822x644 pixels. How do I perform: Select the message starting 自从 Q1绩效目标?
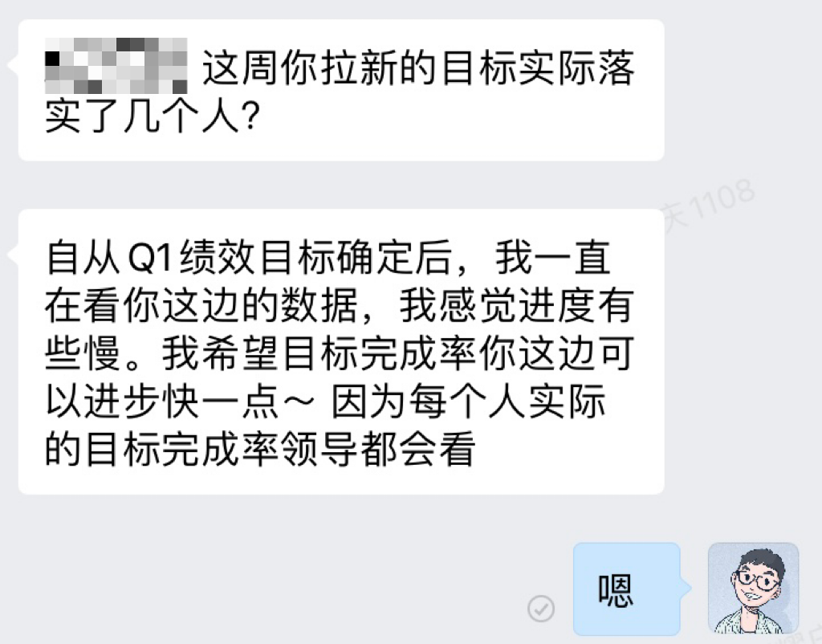pos(341,352)
